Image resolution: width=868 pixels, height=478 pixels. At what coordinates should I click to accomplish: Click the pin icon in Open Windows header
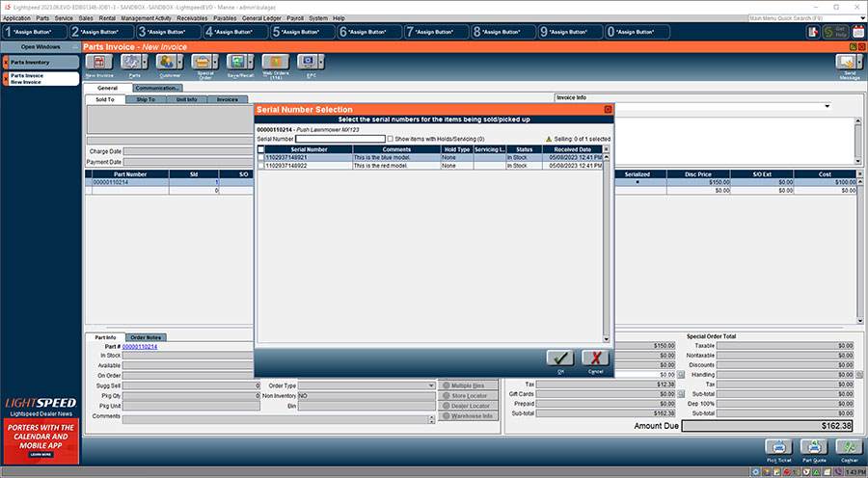tap(76, 47)
